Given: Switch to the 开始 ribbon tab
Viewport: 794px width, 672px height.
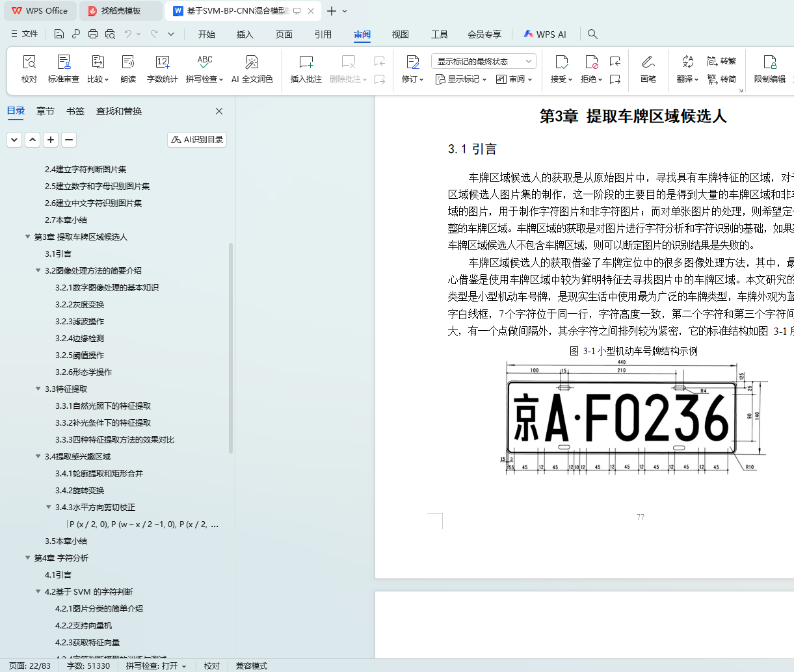Looking at the screenshot, I should [207, 34].
